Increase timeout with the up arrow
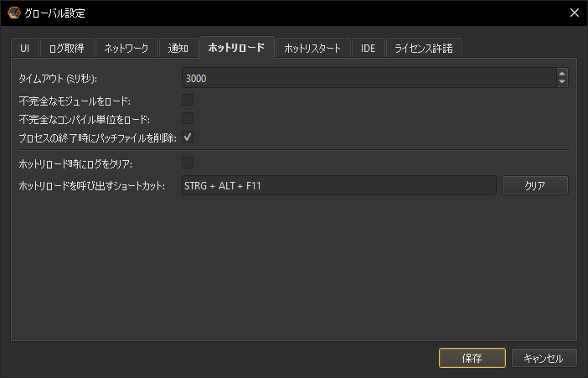 (562, 73)
